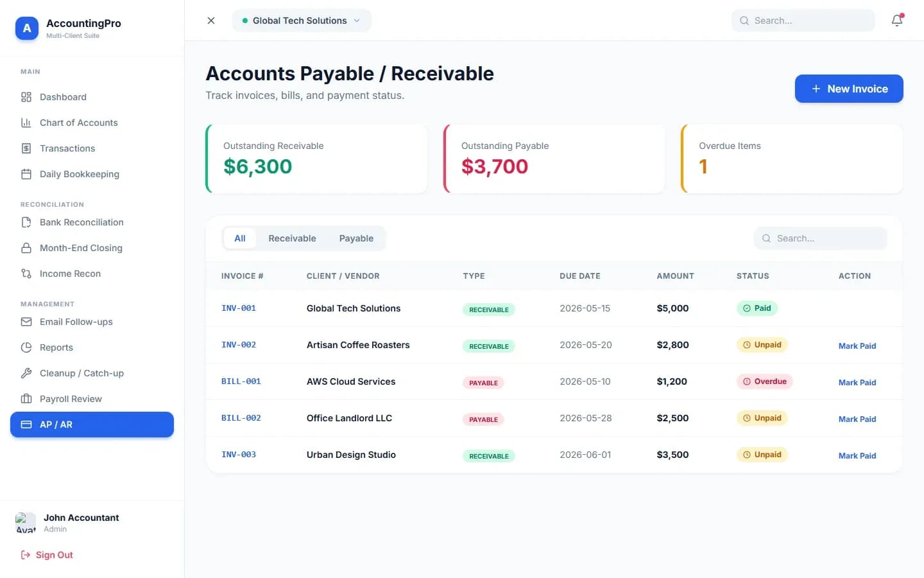The width and height of the screenshot is (924, 578).
Task: Click the Daily Bookkeeping calendar icon
Action: [26, 174]
